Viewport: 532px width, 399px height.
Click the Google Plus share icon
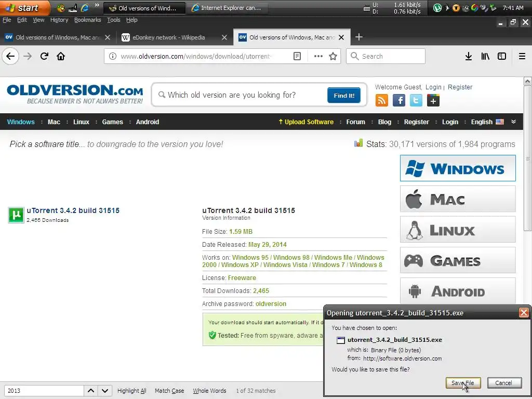(433, 100)
